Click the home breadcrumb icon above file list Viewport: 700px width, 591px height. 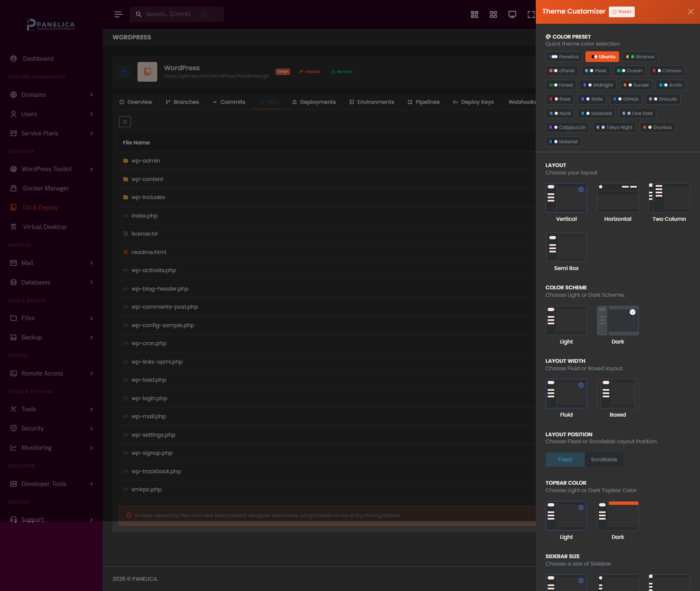pyautogui.click(x=125, y=121)
